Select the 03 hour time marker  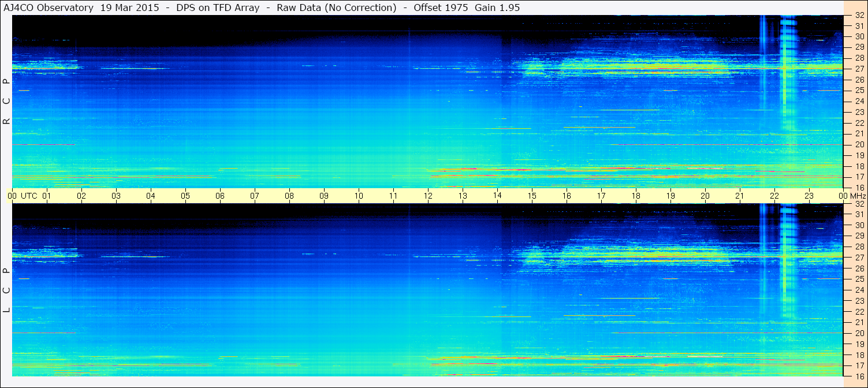tap(116, 196)
